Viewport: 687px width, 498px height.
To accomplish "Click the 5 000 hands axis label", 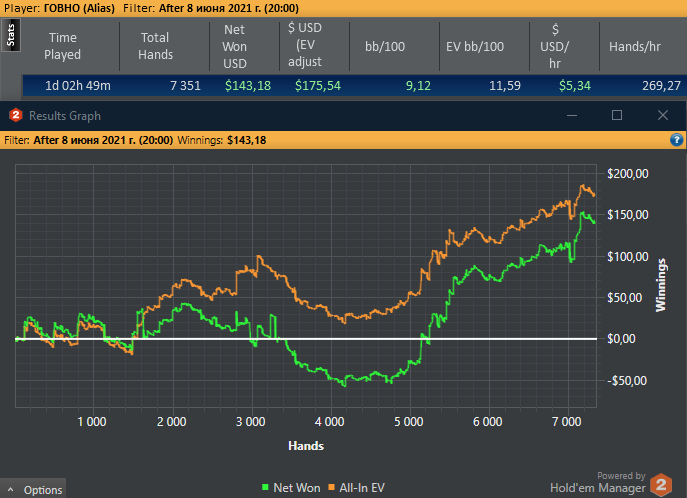I will [408, 422].
